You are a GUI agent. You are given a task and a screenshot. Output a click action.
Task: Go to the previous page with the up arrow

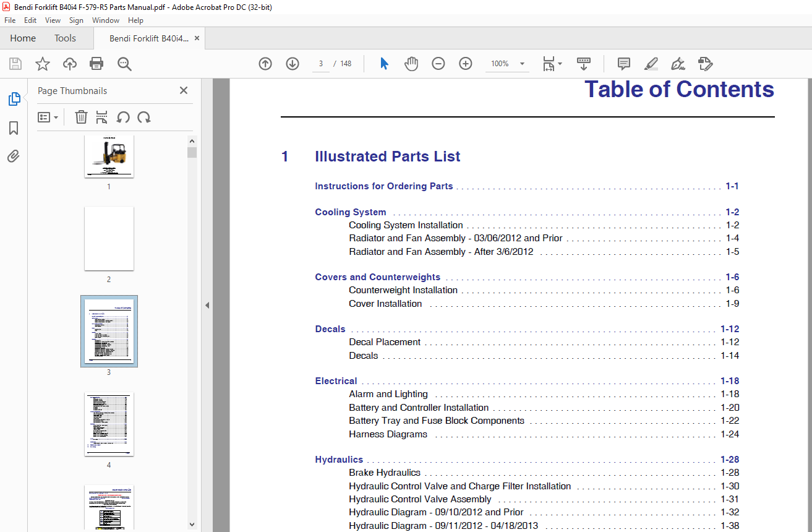pos(265,64)
